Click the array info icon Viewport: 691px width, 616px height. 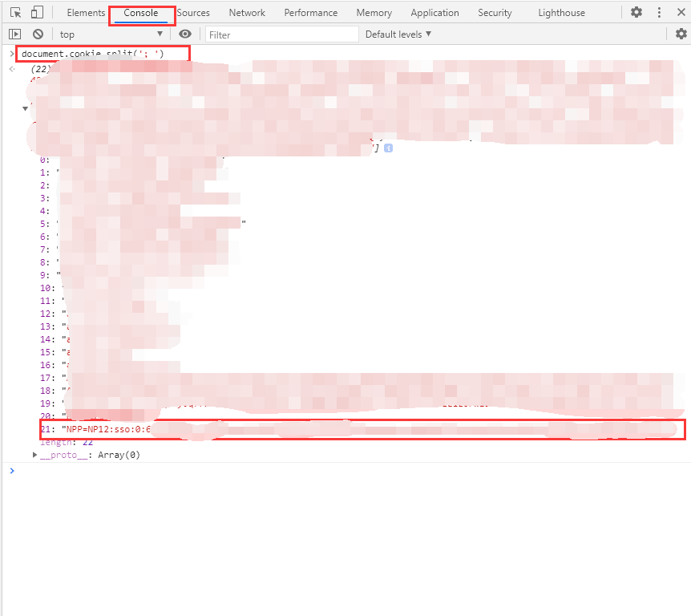click(x=388, y=148)
